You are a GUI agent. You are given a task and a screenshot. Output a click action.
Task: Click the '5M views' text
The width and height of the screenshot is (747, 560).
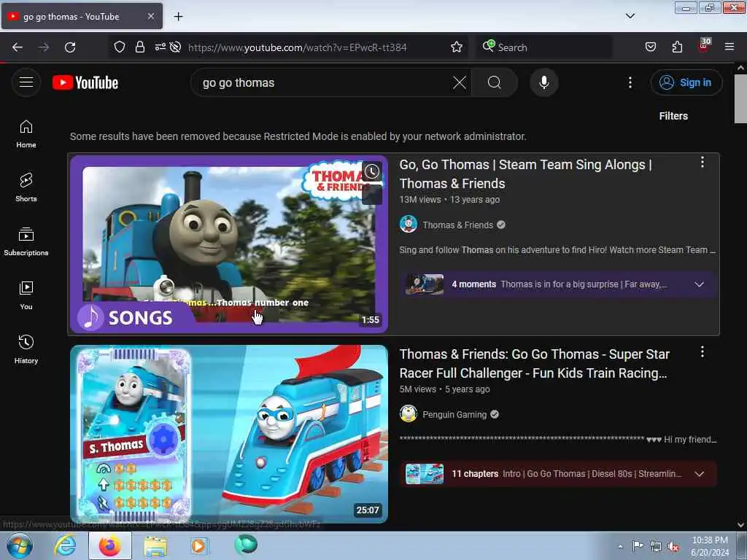[417, 389]
